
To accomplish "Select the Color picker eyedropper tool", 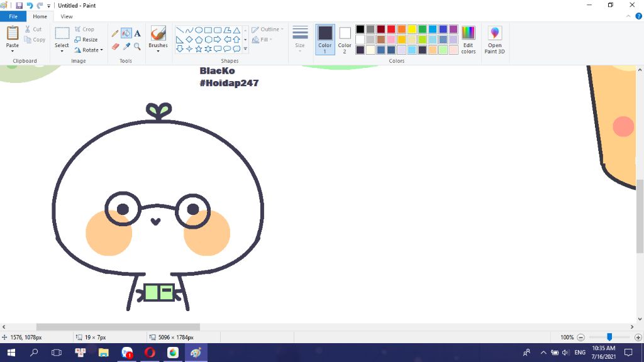I will (x=126, y=47).
